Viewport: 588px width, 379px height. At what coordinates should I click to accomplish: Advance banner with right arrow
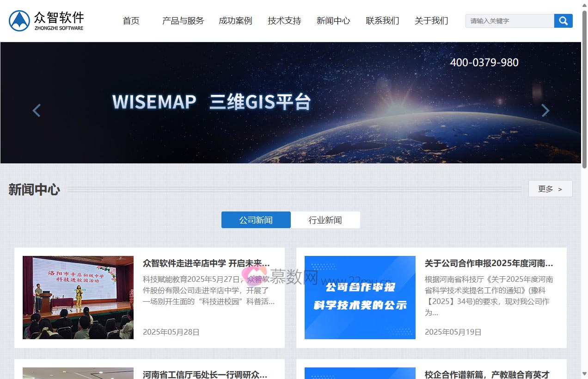pos(545,111)
